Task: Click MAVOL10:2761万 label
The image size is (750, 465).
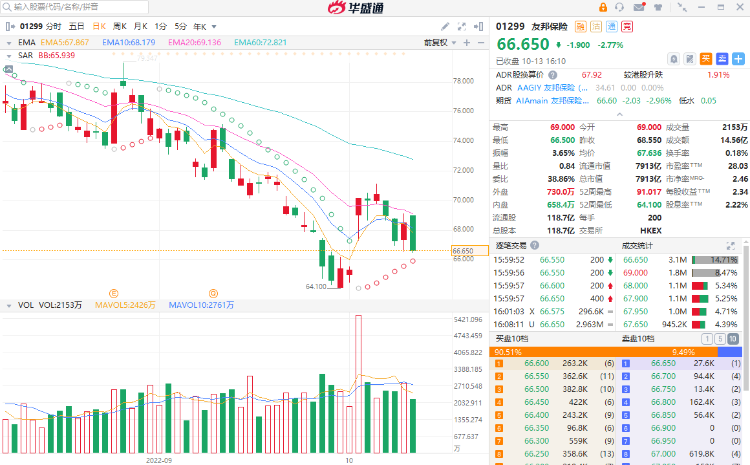Action: click(x=201, y=305)
